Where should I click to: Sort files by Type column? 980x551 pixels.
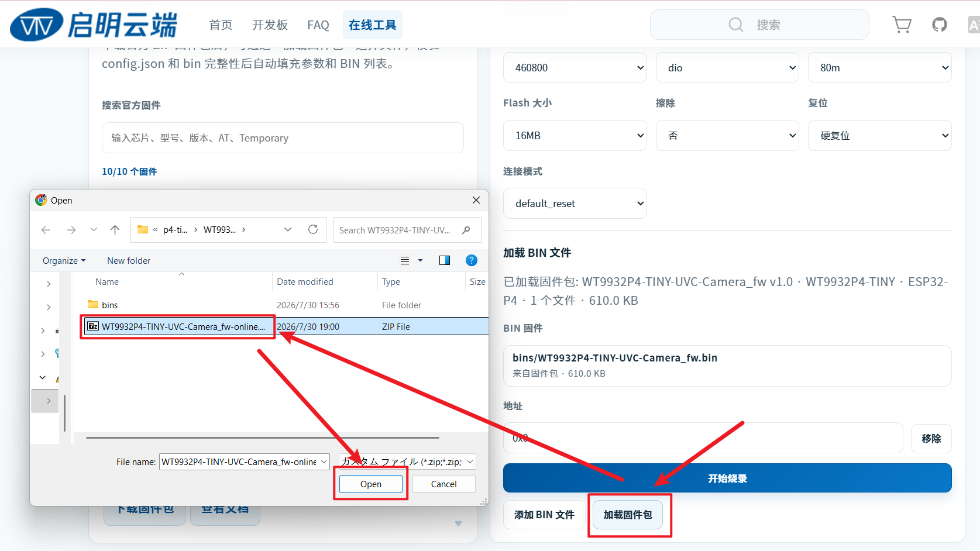(391, 281)
